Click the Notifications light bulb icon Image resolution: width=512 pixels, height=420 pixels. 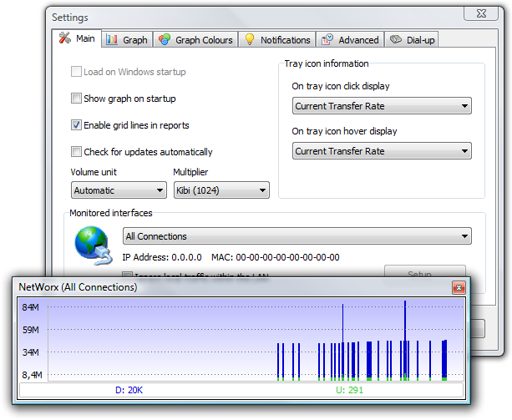[250, 39]
